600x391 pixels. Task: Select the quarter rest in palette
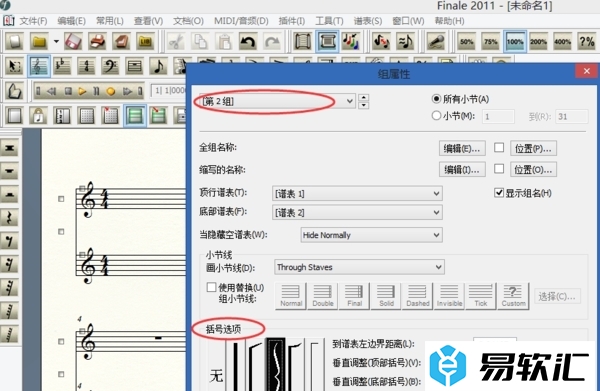tap(10, 218)
